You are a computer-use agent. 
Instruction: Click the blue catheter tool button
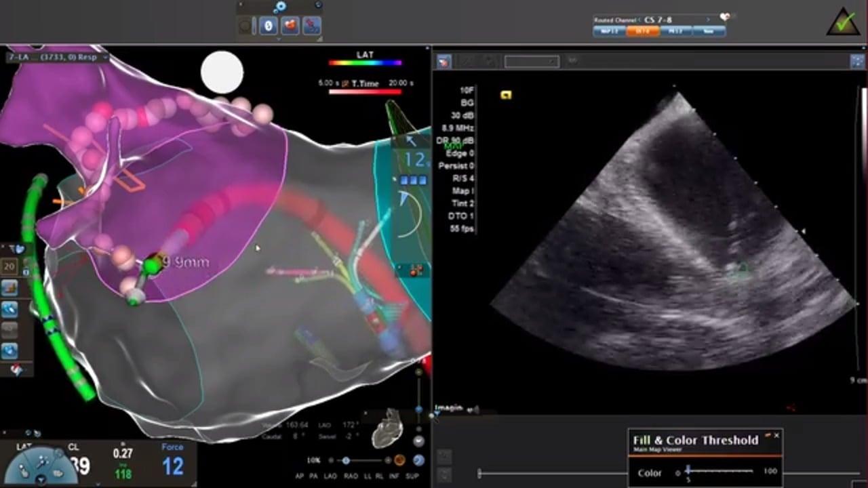(9, 310)
